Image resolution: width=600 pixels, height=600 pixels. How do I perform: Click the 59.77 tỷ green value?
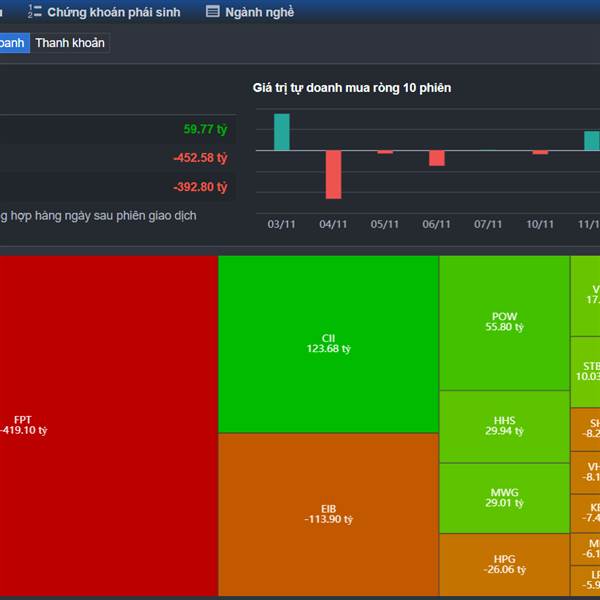click(205, 129)
